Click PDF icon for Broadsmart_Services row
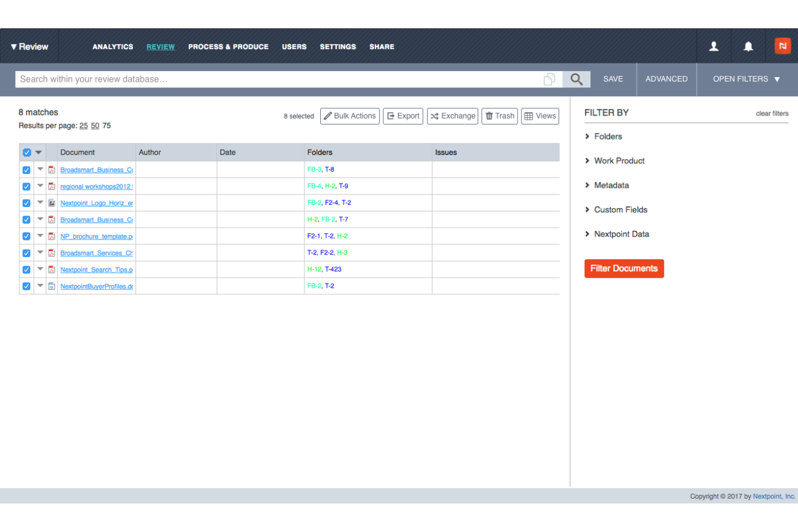Viewport: 798px width, 532px height. [x=52, y=253]
